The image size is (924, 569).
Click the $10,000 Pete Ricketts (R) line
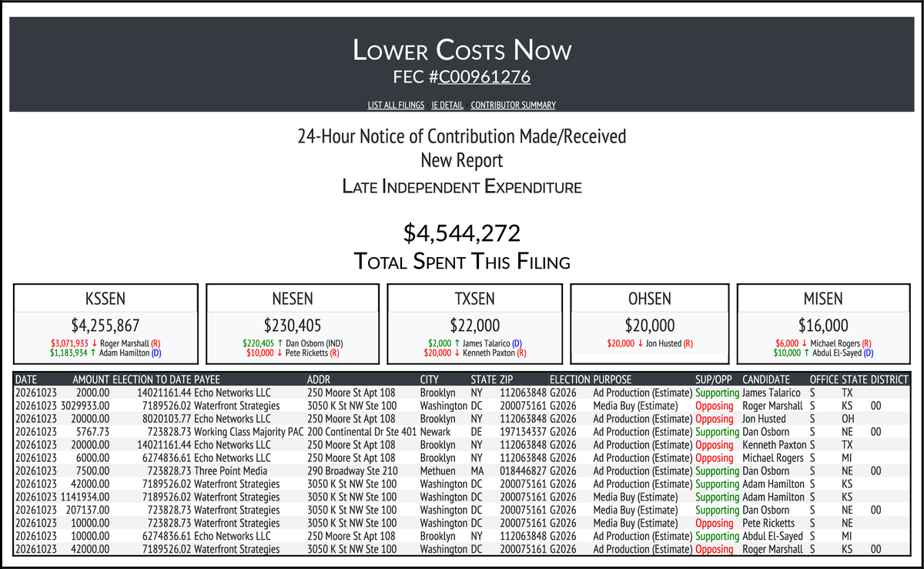[293, 353]
